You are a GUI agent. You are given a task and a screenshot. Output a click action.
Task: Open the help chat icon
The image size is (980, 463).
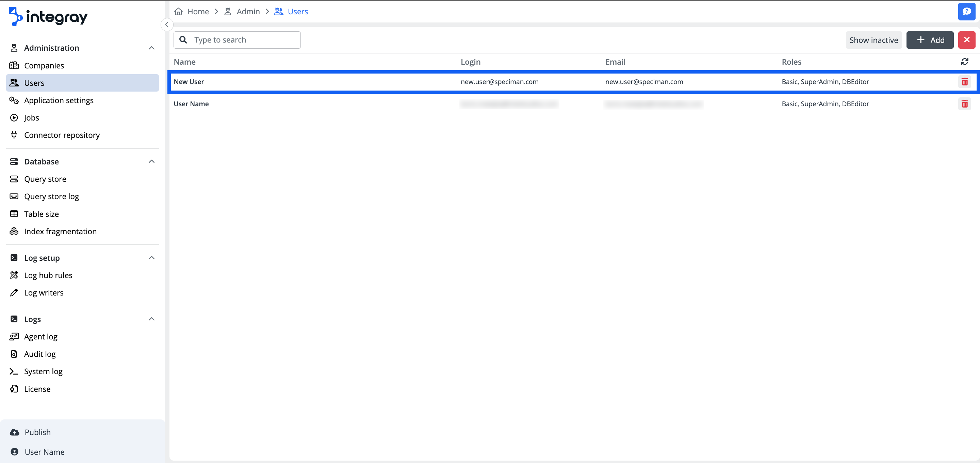click(966, 12)
